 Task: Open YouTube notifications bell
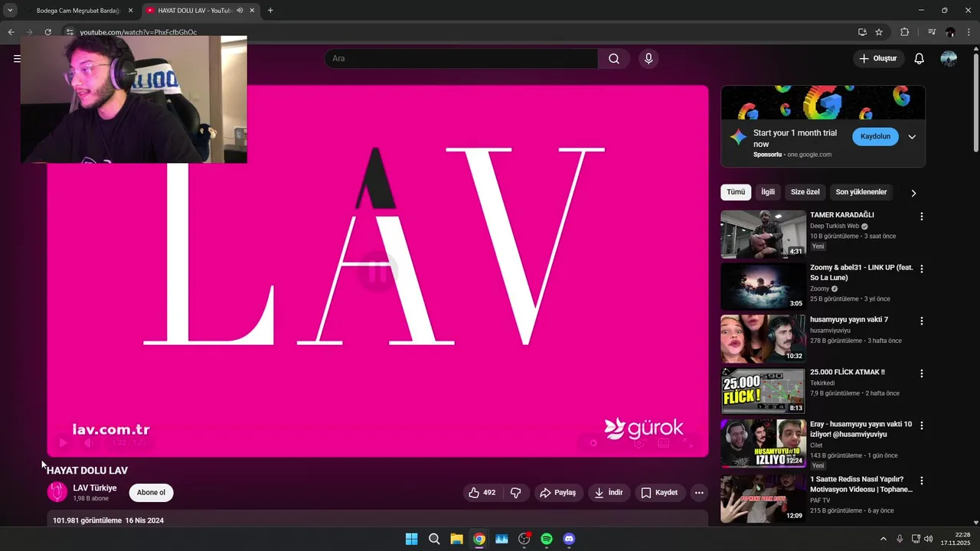(x=919, y=59)
